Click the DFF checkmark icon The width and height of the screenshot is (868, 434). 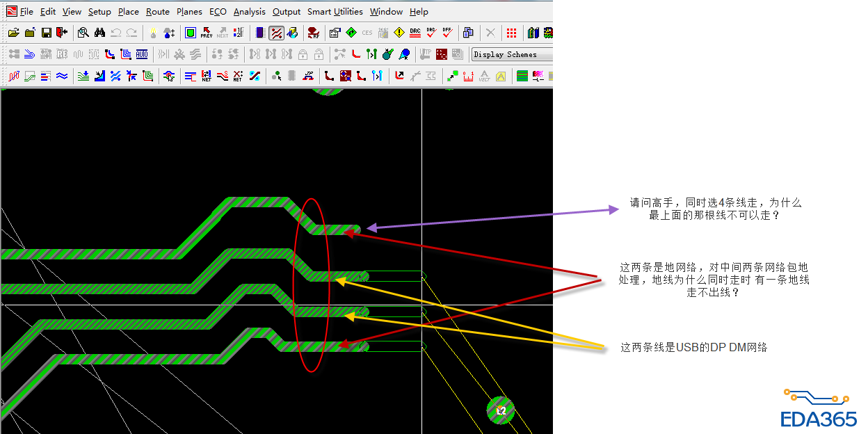tap(447, 33)
